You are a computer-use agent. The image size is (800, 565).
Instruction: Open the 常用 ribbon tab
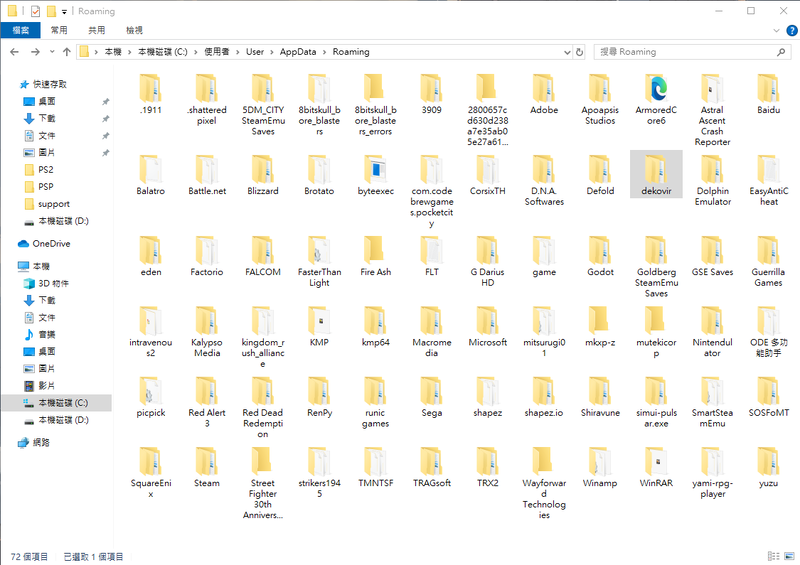pos(59,30)
